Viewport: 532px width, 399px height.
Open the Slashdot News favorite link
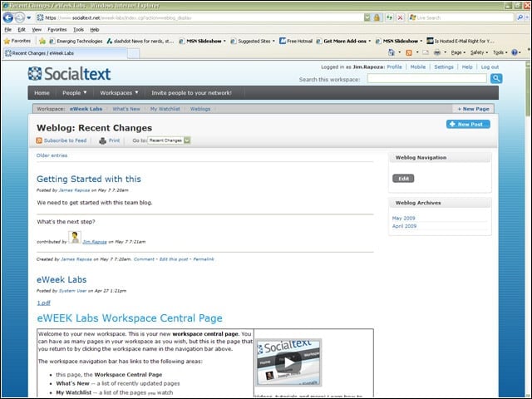click(140, 41)
